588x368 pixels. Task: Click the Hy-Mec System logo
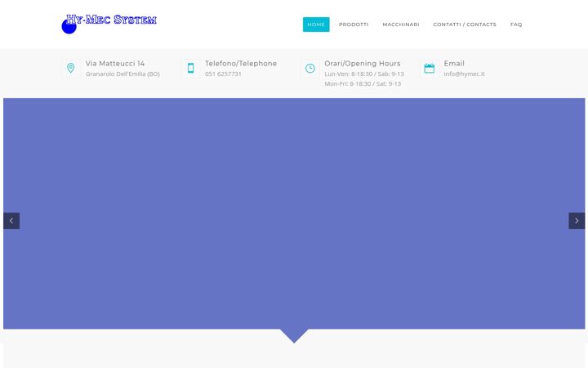tap(109, 24)
